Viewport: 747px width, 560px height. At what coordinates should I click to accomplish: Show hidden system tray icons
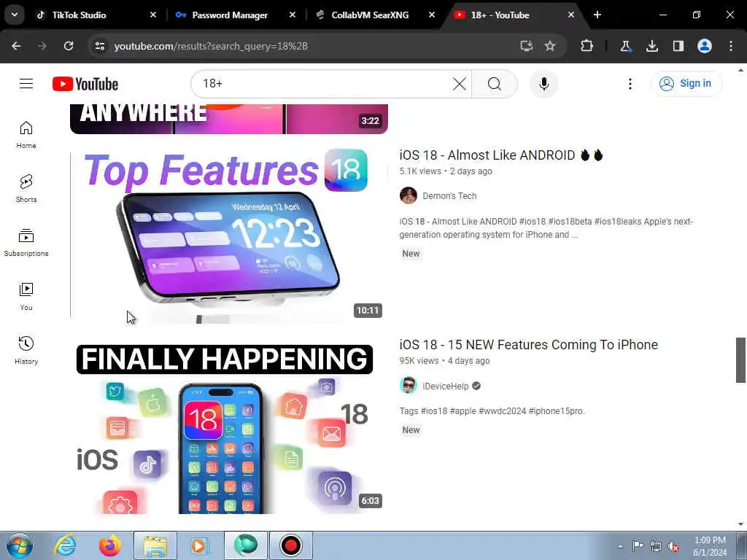tap(620, 547)
